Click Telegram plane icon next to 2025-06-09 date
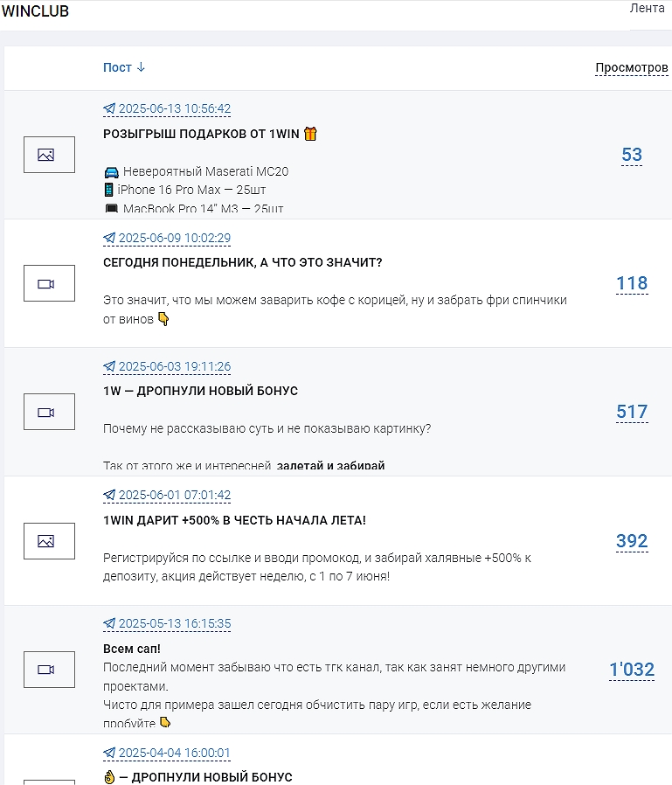Image resolution: width=672 pixels, height=785 pixels. (109, 238)
